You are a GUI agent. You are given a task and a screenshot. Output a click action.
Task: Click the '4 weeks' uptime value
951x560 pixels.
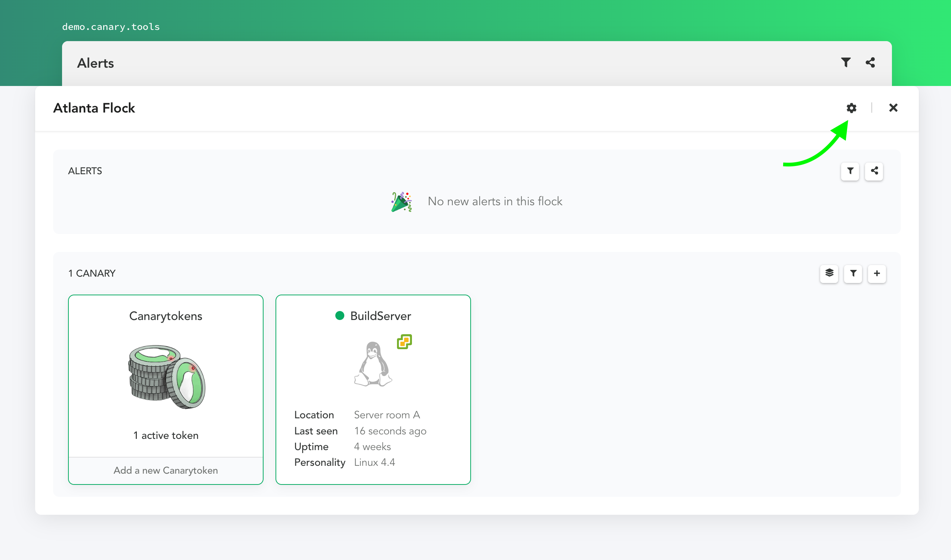pos(372,447)
